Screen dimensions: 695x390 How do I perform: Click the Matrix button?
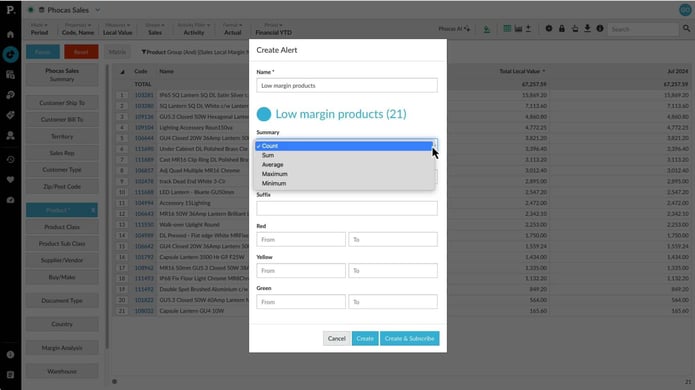[x=117, y=52]
